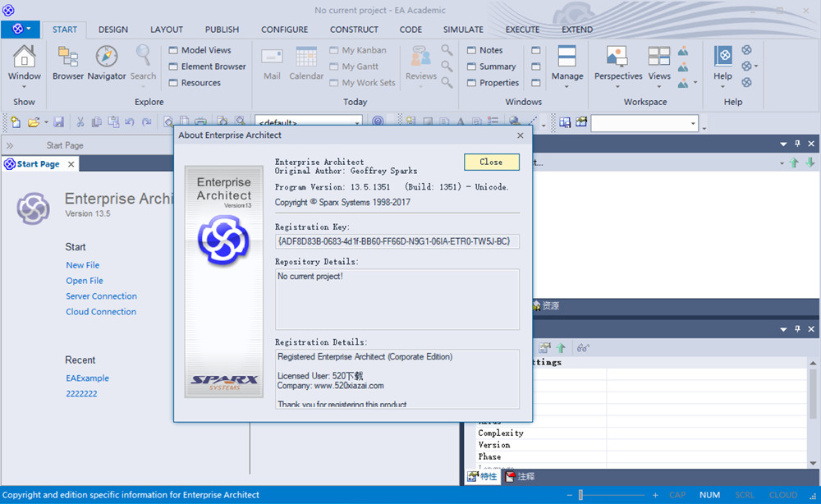Click the Save disk toolbar icon

(x=58, y=122)
